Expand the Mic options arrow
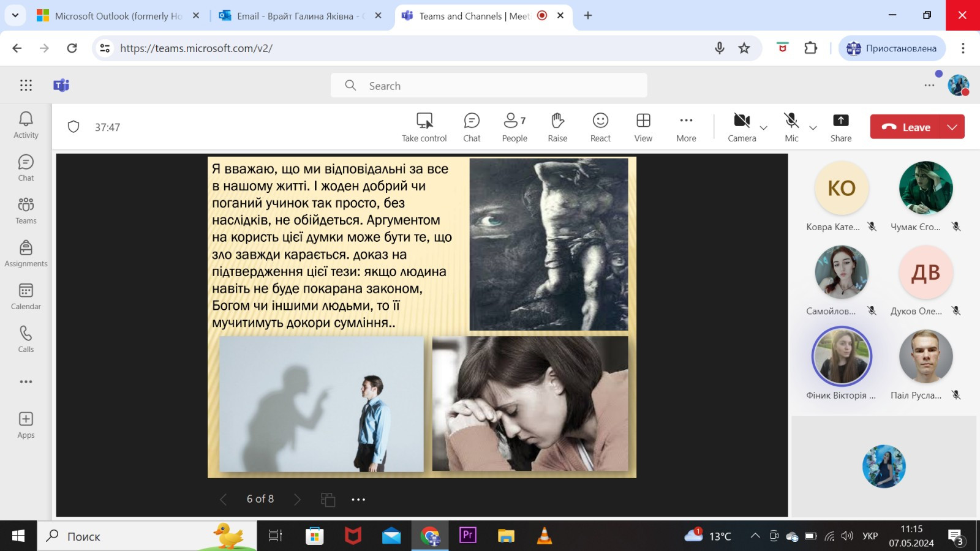This screenshot has width=980, height=551. tap(813, 128)
